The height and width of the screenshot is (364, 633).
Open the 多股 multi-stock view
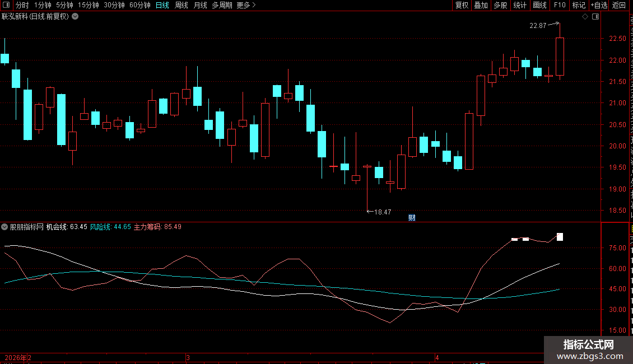point(500,5)
